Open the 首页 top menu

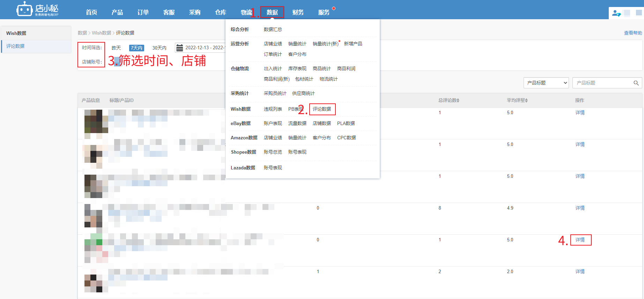[x=91, y=12]
